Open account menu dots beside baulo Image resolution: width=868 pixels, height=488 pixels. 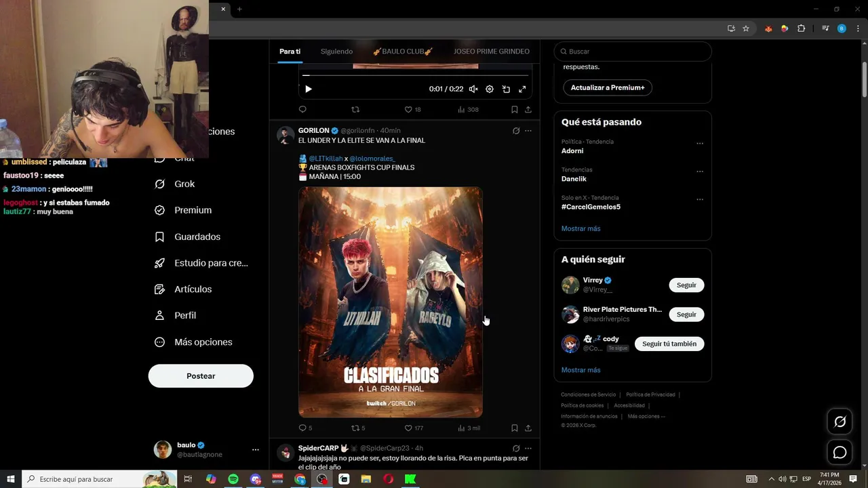255,450
